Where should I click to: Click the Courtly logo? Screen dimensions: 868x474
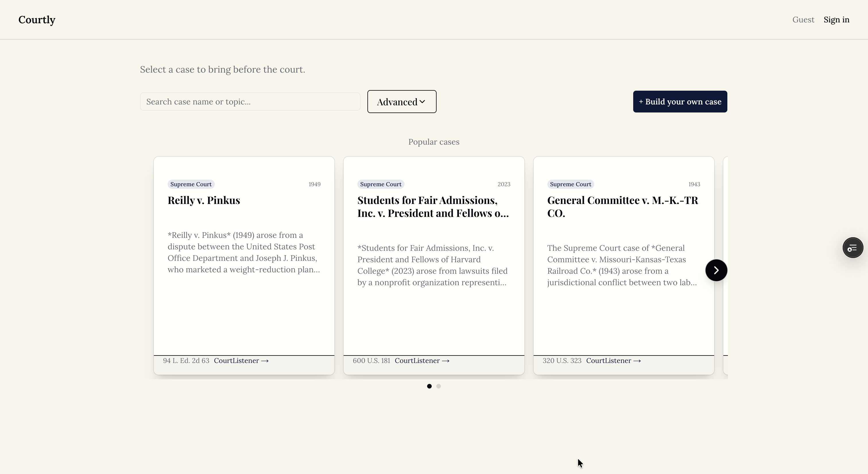(37, 20)
